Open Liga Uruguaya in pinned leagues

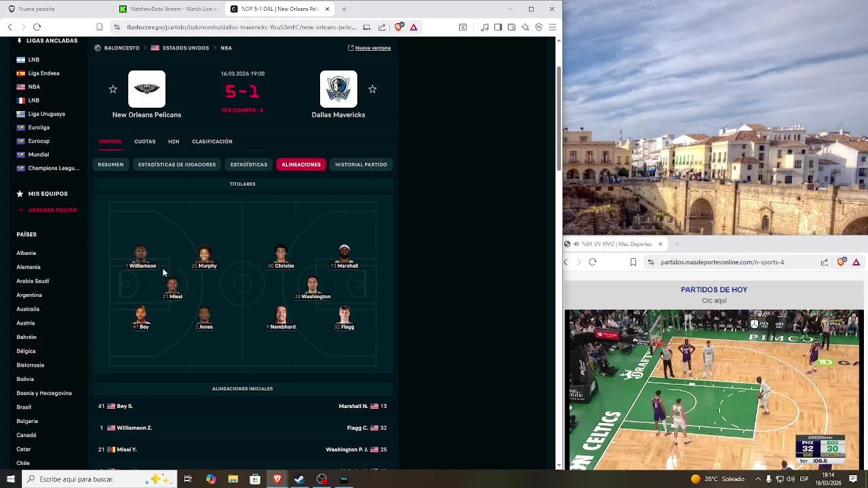pyautogui.click(x=46, y=114)
